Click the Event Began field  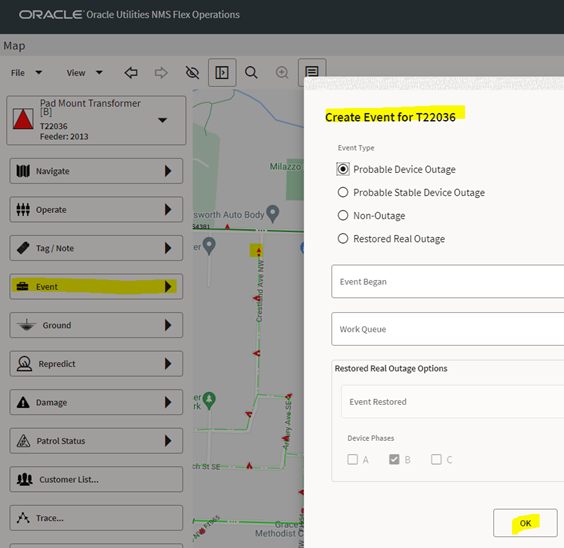(x=447, y=282)
